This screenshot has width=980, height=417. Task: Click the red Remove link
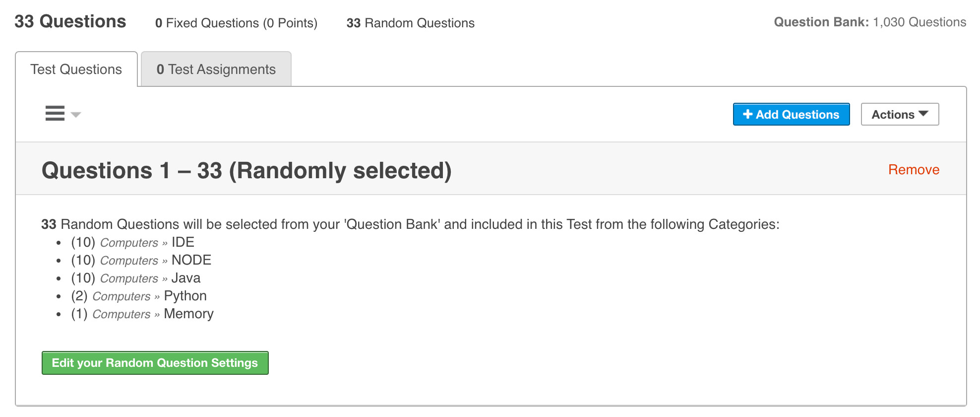click(x=914, y=170)
